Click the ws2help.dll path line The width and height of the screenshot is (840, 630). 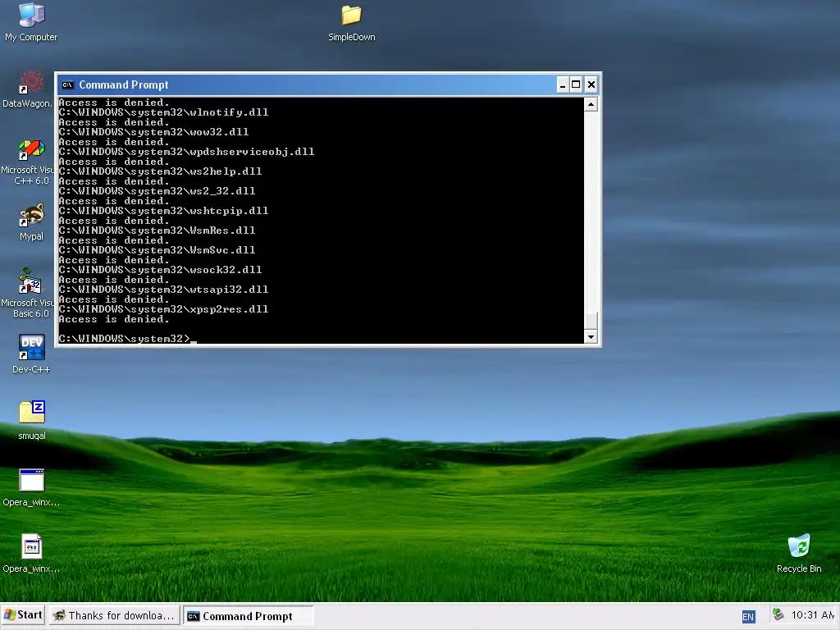[x=160, y=171]
